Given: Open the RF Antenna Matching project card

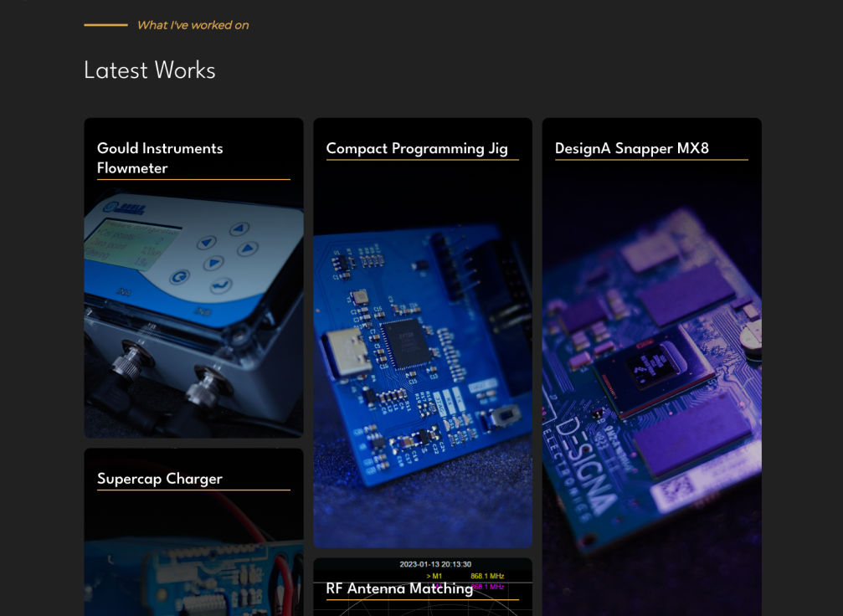Looking at the screenshot, I should click(x=423, y=587).
